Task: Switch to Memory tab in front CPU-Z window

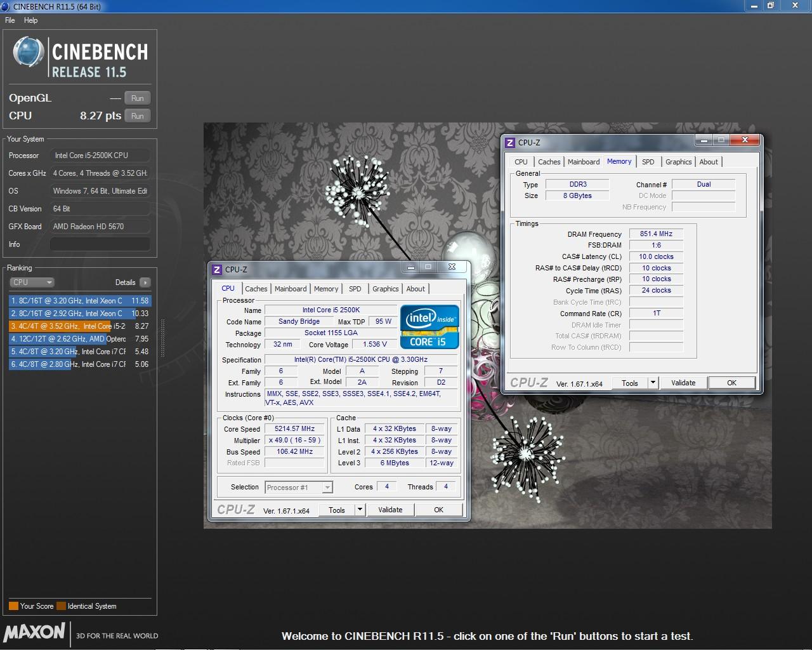Action: click(x=326, y=289)
